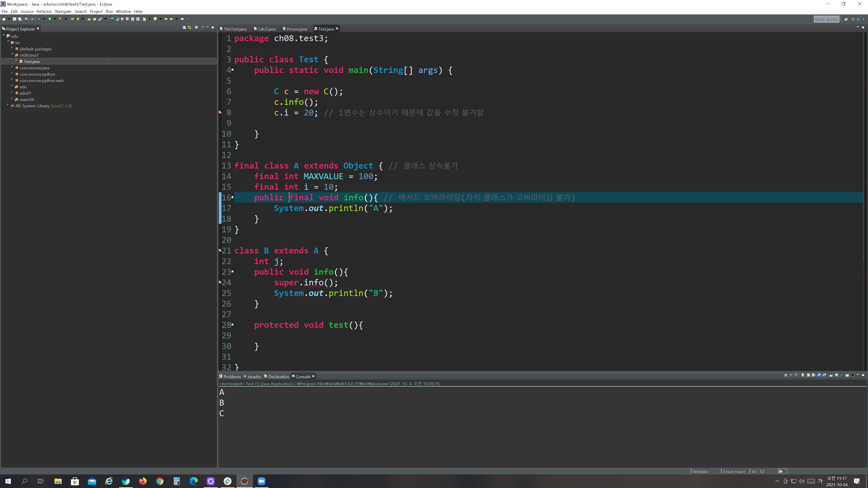The height and width of the screenshot is (488, 868).
Task: Expand the com.encore.python package
Action: click(x=12, y=73)
